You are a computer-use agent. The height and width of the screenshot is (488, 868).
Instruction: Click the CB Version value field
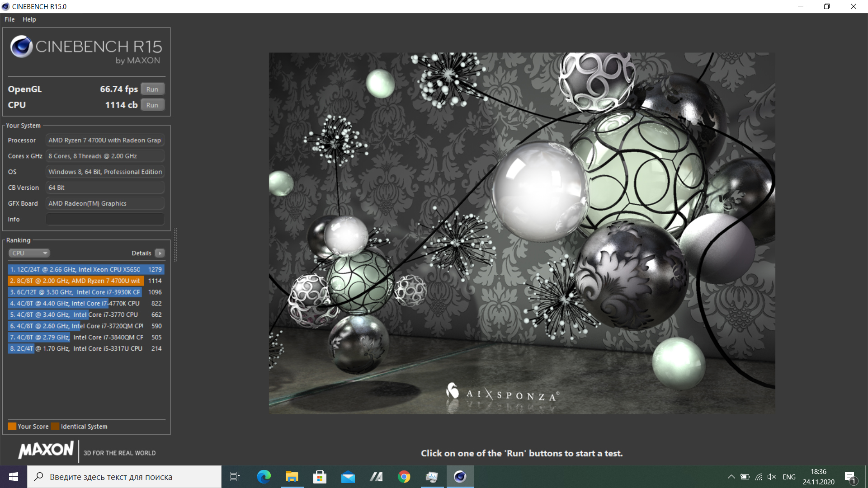pos(105,188)
